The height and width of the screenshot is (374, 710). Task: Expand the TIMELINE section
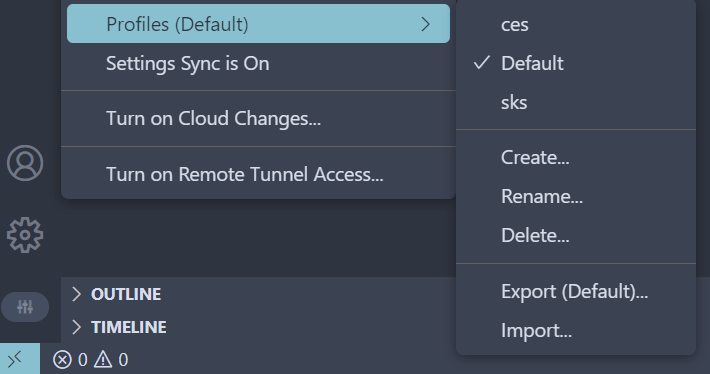(x=129, y=327)
